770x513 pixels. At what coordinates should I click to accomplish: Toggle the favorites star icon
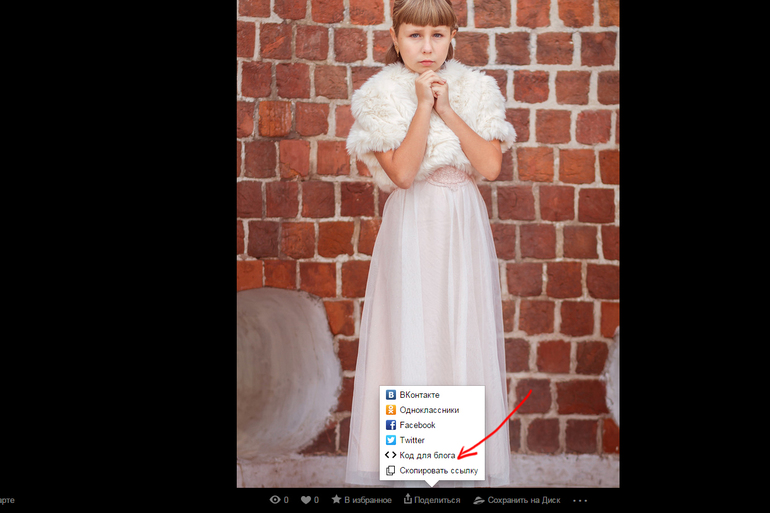click(337, 500)
